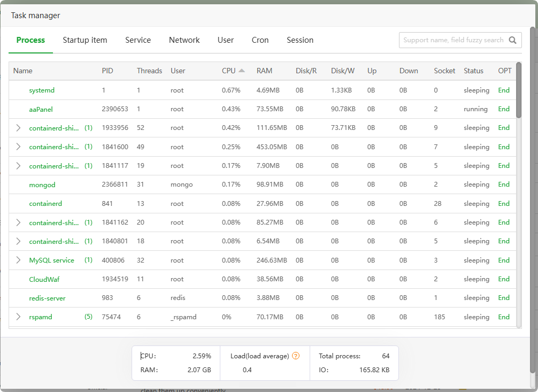538x392 pixels.
Task: Expand containerd-shim row with PID 1841117
Action: pyautogui.click(x=18, y=166)
